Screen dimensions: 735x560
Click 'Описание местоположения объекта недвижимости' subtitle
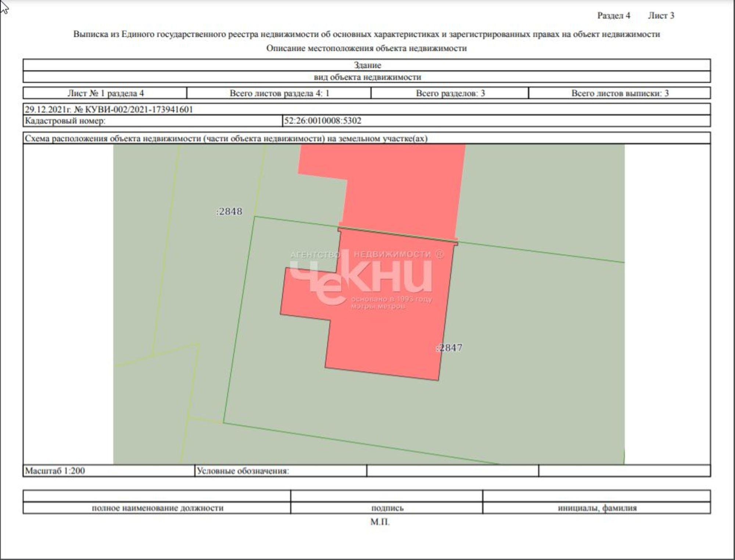coord(366,48)
